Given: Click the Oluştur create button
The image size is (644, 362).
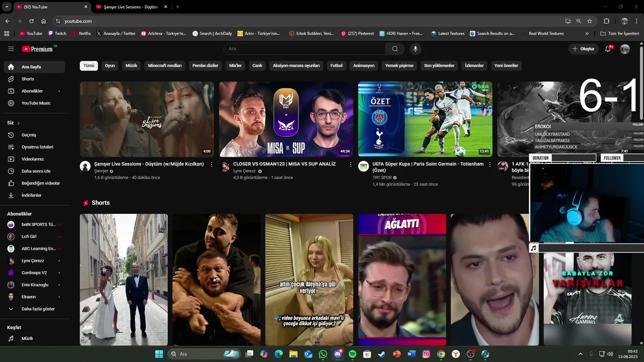Looking at the screenshot, I should pyautogui.click(x=584, y=49).
